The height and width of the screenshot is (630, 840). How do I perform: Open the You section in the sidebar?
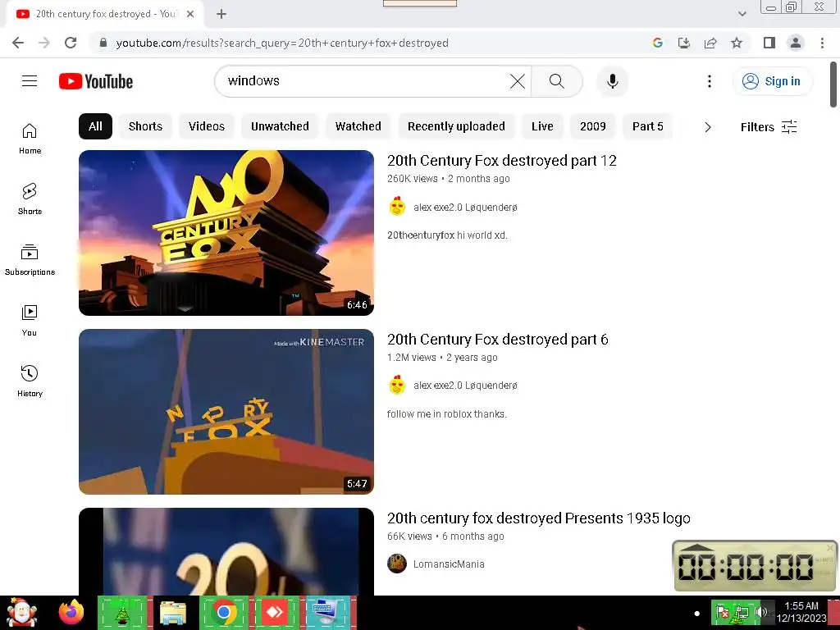[30, 321]
